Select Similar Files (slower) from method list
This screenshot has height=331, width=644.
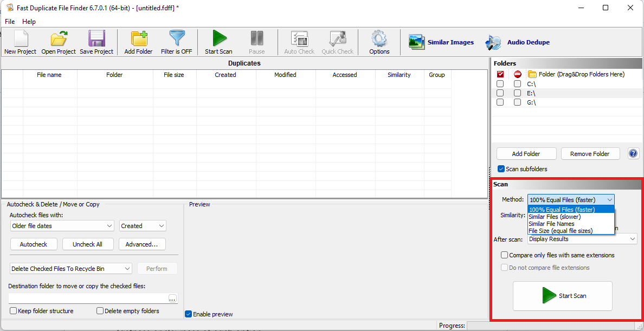pyautogui.click(x=554, y=217)
